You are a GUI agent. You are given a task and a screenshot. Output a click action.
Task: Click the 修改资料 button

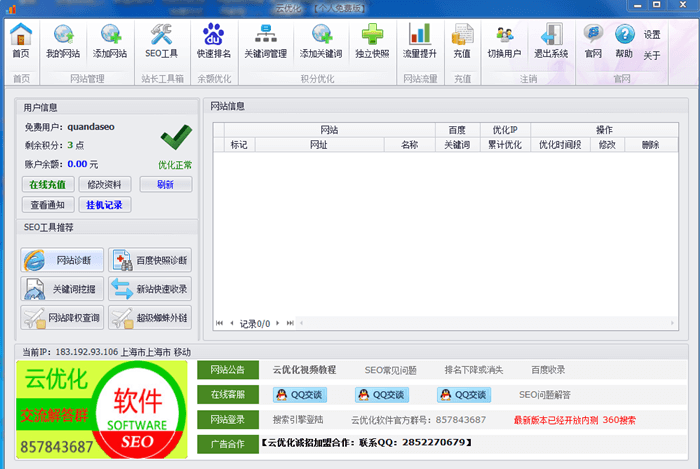tap(104, 184)
